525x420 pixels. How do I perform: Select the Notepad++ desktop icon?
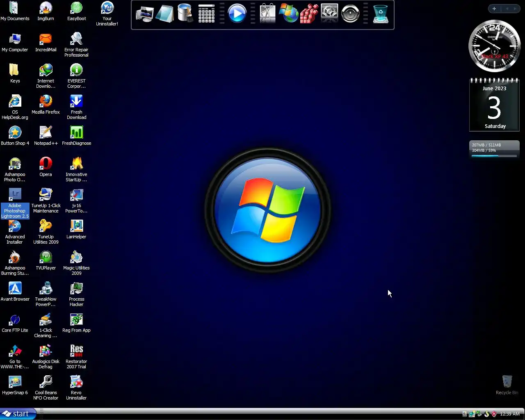pyautogui.click(x=46, y=136)
